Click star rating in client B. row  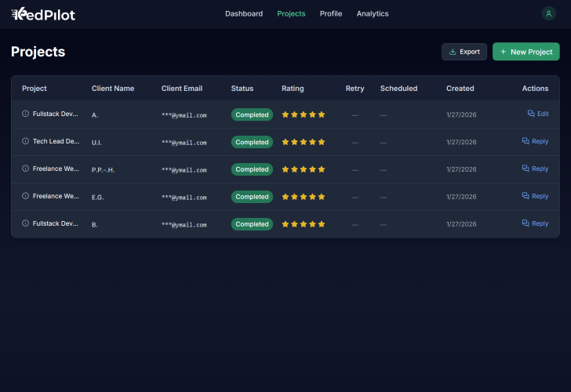coord(304,224)
